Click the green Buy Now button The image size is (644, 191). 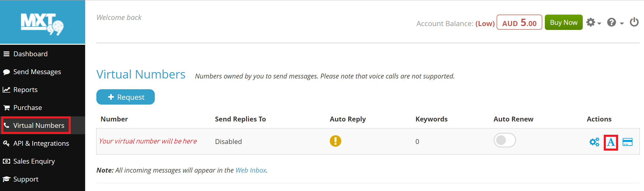click(563, 23)
